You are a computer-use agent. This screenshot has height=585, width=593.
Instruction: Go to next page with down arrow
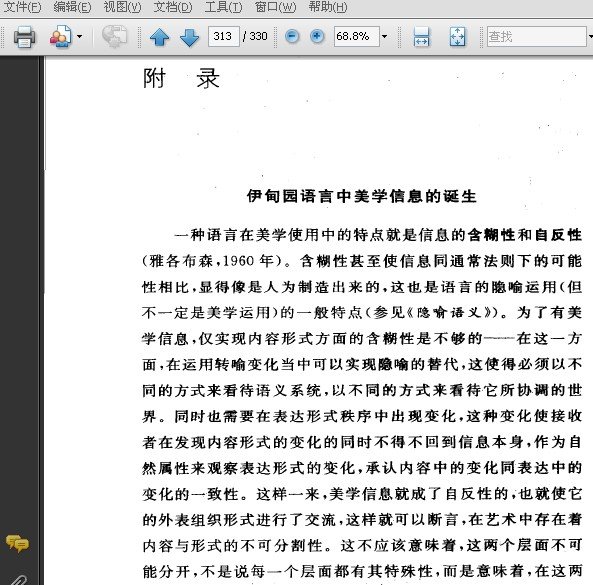point(189,37)
